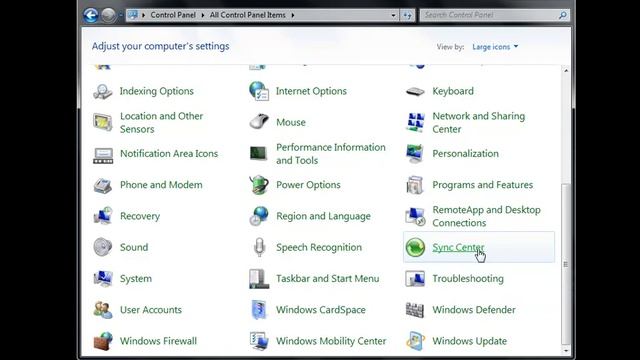This screenshot has width=640, height=360.
Task: Click the Recovery icon
Action: (102, 216)
